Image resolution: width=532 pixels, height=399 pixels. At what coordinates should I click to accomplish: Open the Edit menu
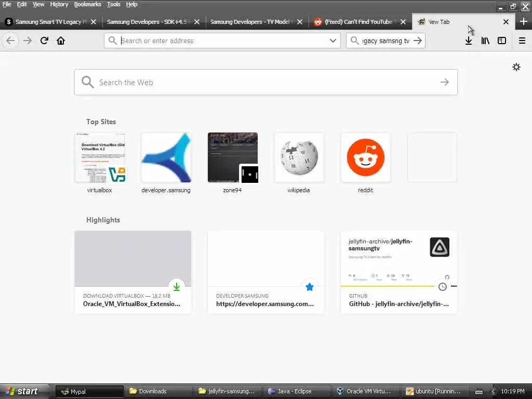click(x=22, y=4)
